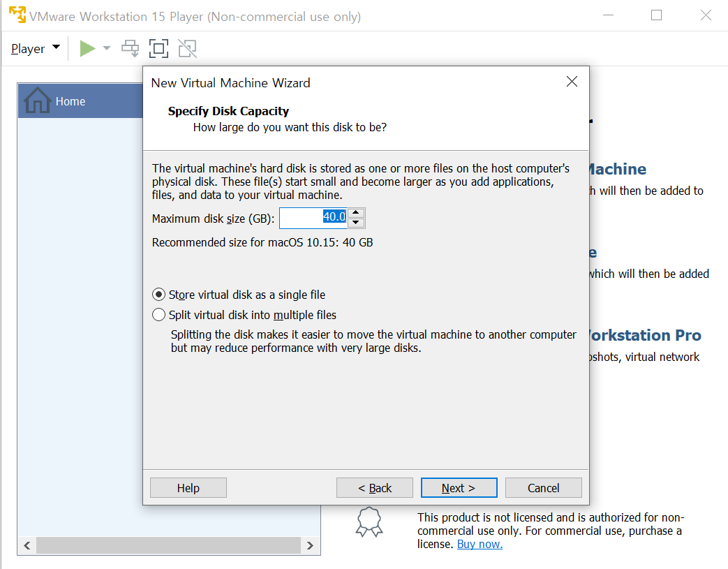Click the license ribbon badge icon

click(369, 522)
